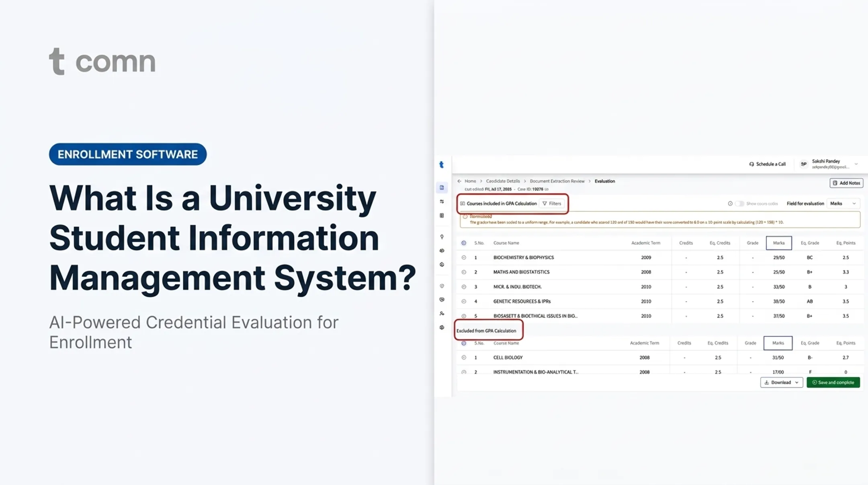Click the BIOCHEMISTRY & BIOPHYSICS course name
This screenshot has height=485, width=868.
point(523,257)
